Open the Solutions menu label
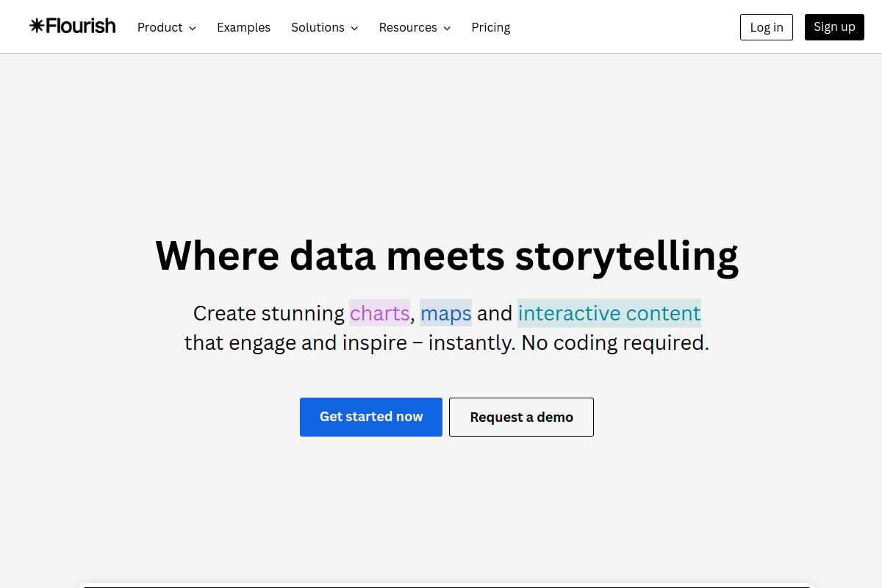 [318, 27]
